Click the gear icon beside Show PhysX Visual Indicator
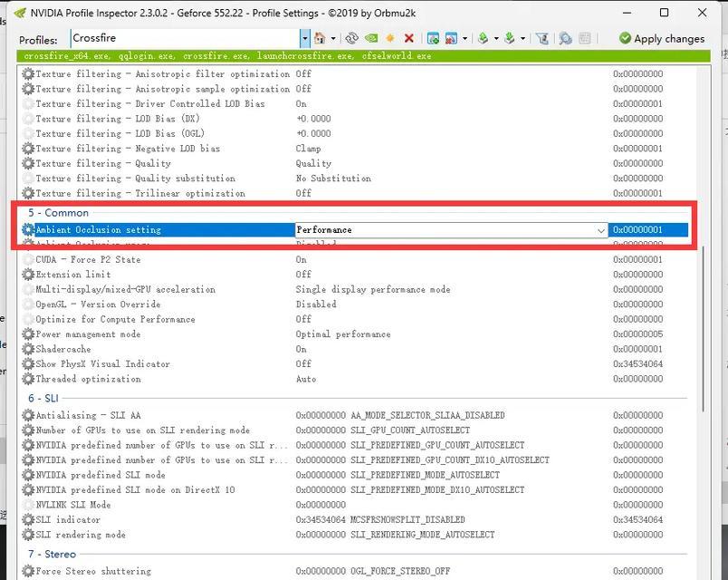This screenshot has width=728, height=580. [x=28, y=363]
